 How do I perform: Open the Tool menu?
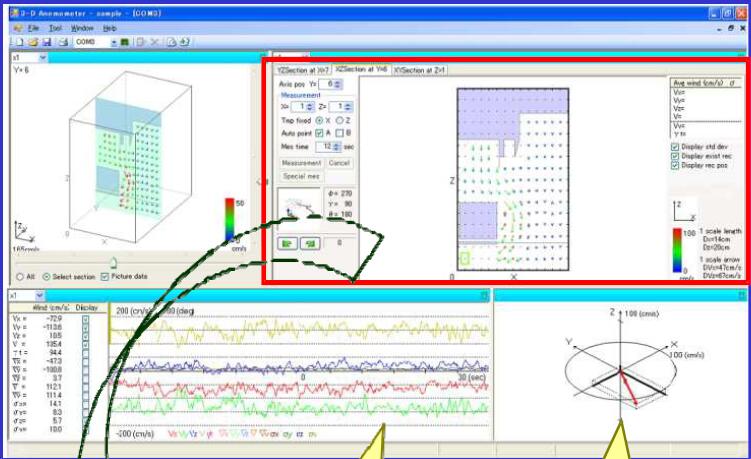(x=55, y=29)
